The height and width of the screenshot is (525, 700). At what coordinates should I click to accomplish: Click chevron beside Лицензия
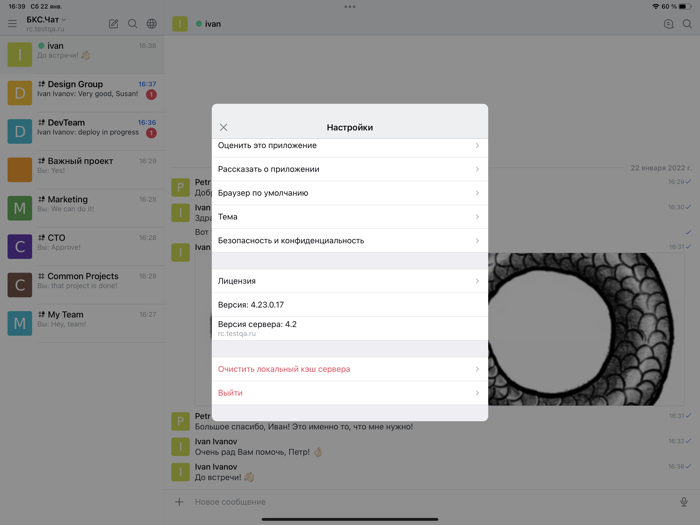477,281
